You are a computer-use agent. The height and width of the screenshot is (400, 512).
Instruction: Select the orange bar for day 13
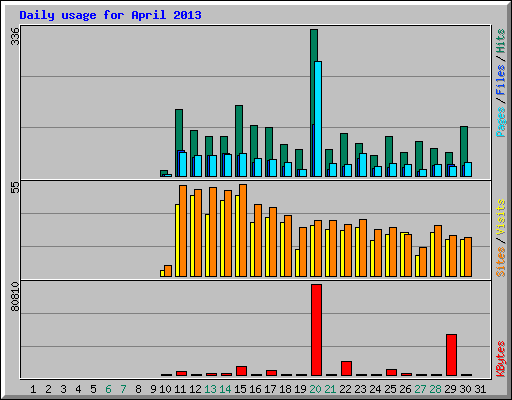(213, 232)
